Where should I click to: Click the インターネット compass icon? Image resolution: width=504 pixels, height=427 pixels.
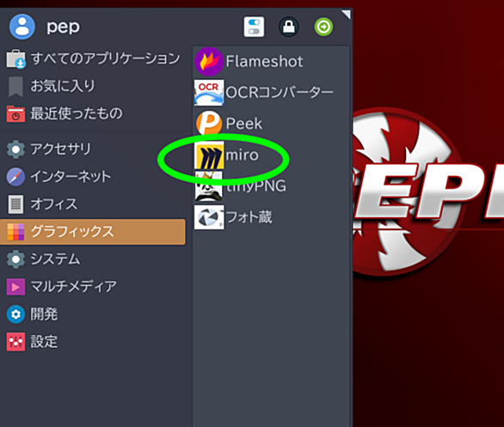pyautogui.click(x=15, y=177)
